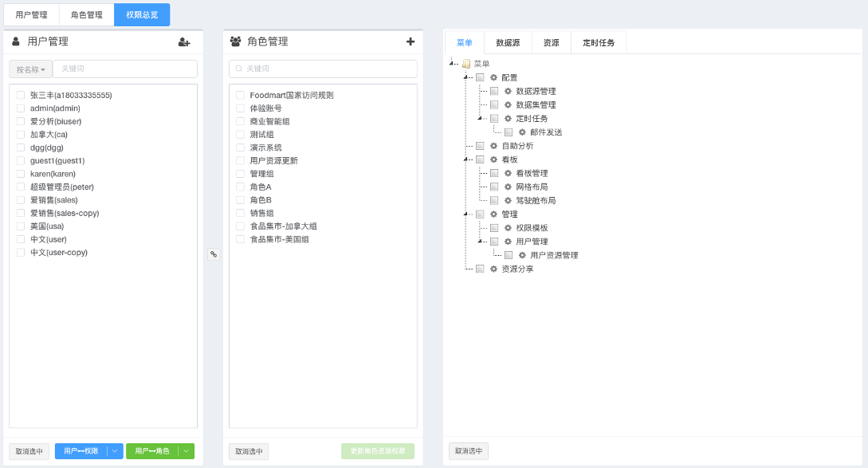Click the gear icon next to 数据源管理
The width and height of the screenshot is (868, 468).
tap(508, 92)
